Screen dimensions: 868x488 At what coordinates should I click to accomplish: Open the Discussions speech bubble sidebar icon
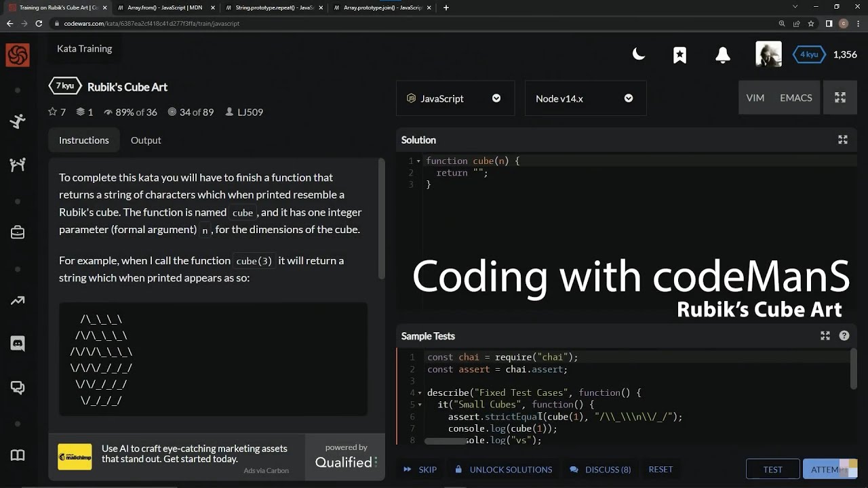point(18,388)
